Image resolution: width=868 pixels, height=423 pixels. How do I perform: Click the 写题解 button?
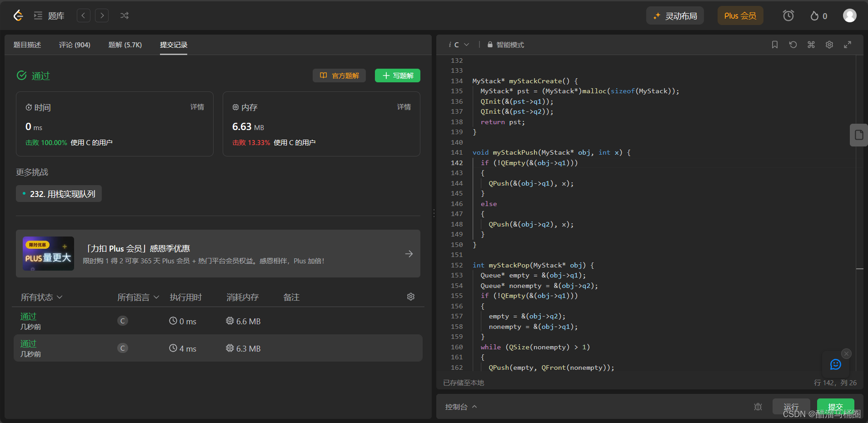click(x=397, y=75)
